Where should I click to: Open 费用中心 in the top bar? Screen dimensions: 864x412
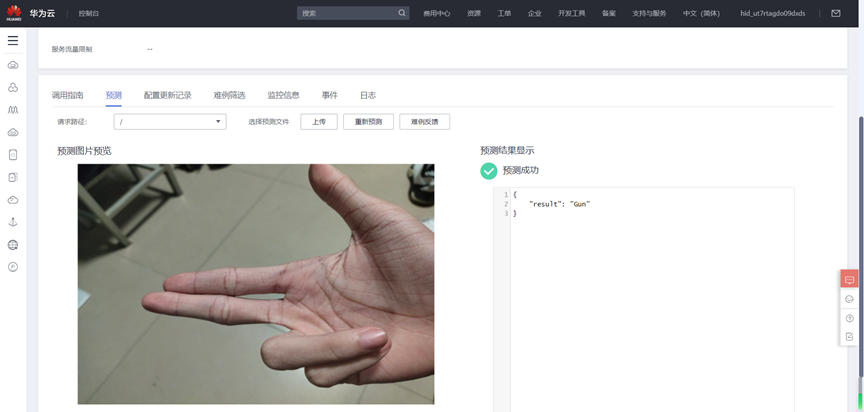[x=436, y=13]
